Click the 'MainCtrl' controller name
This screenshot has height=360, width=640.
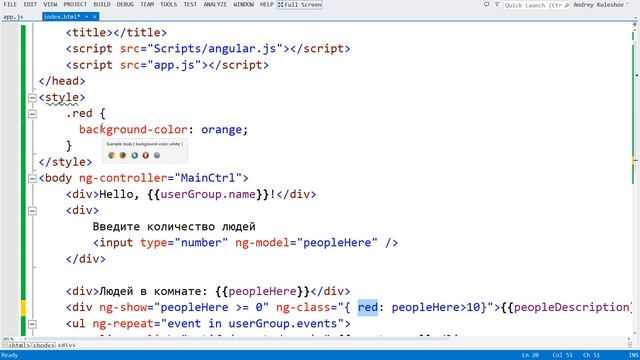208,178
